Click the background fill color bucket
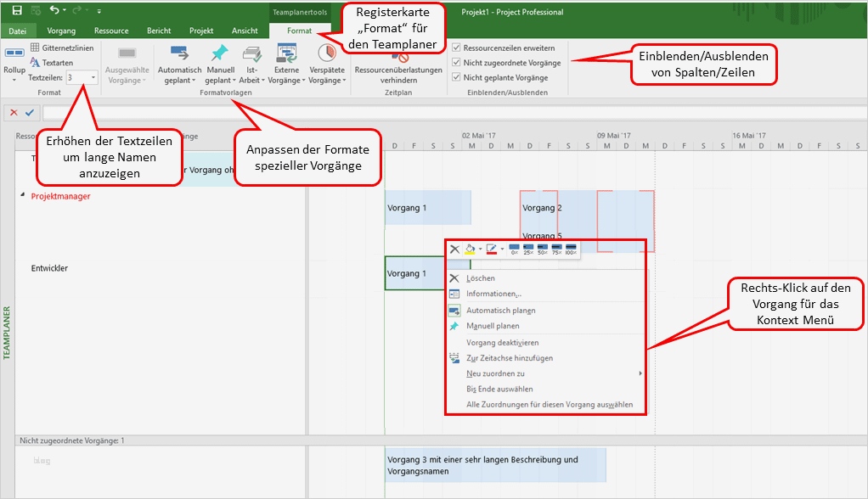 pyautogui.click(x=470, y=249)
